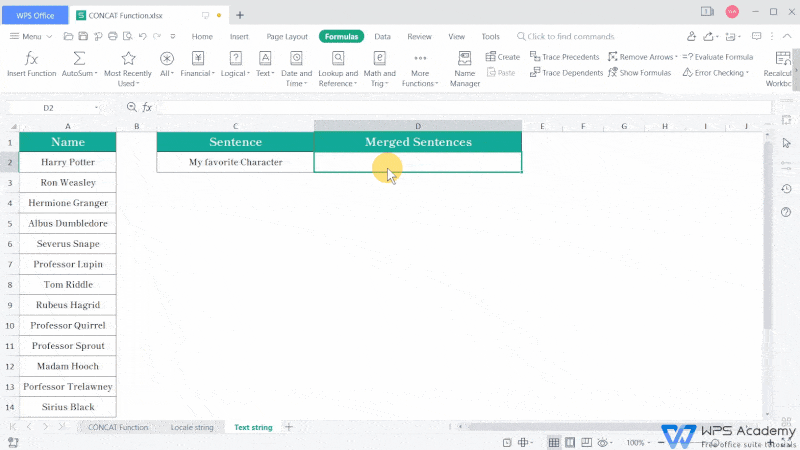Open the history icon in side panel
Viewport: 800px width, 450px height.
tap(786, 189)
